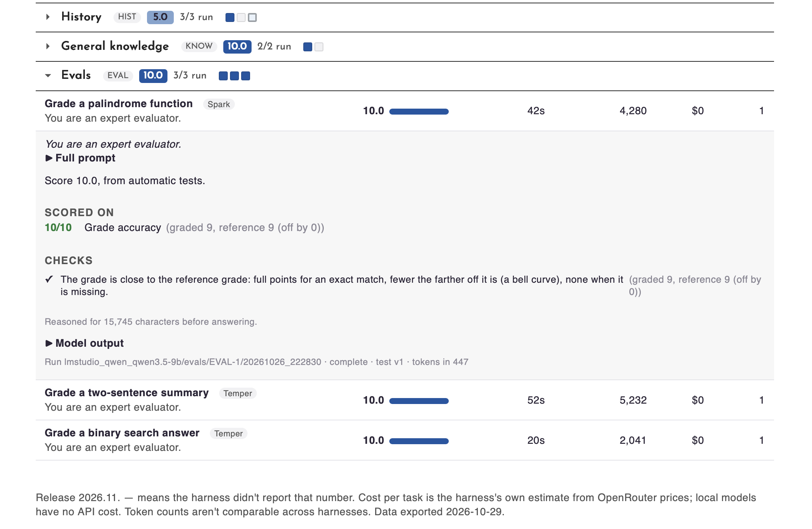Click the Spark tag on palindrome task
Image resolution: width=812 pixels, height=529 pixels.
pos(219,104)
